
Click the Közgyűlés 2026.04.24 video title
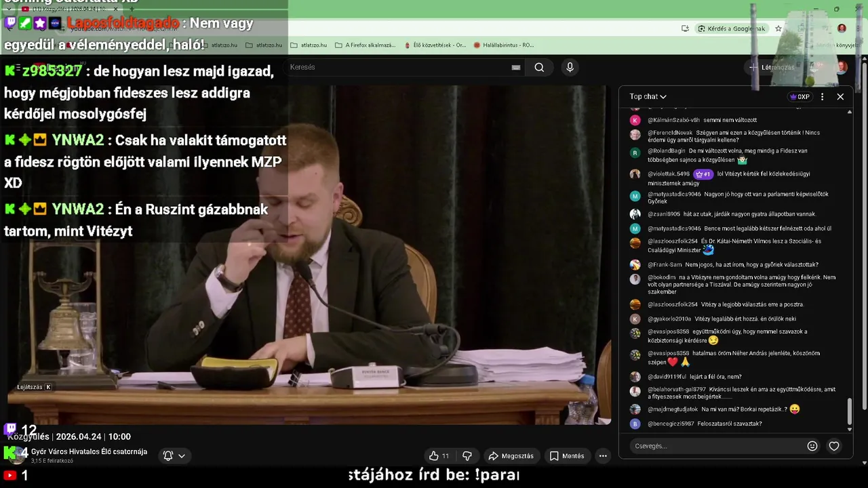coord(69,436)
